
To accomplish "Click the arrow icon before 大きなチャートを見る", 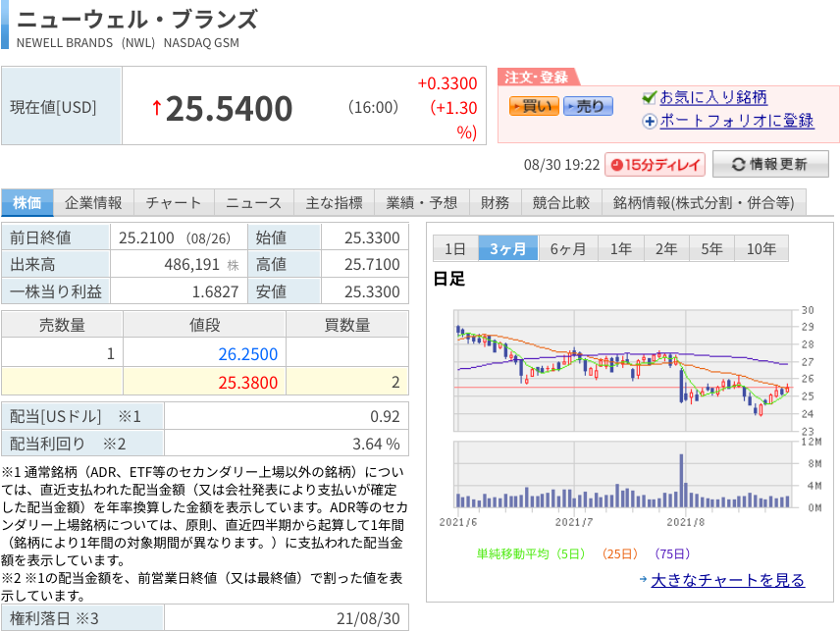I will [644, 579].
